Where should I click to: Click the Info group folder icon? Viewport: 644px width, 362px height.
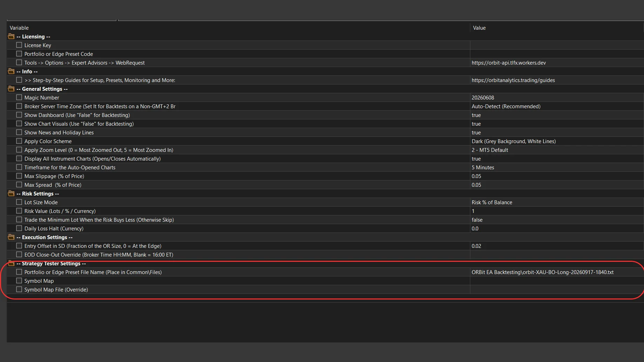pos(11,71)
